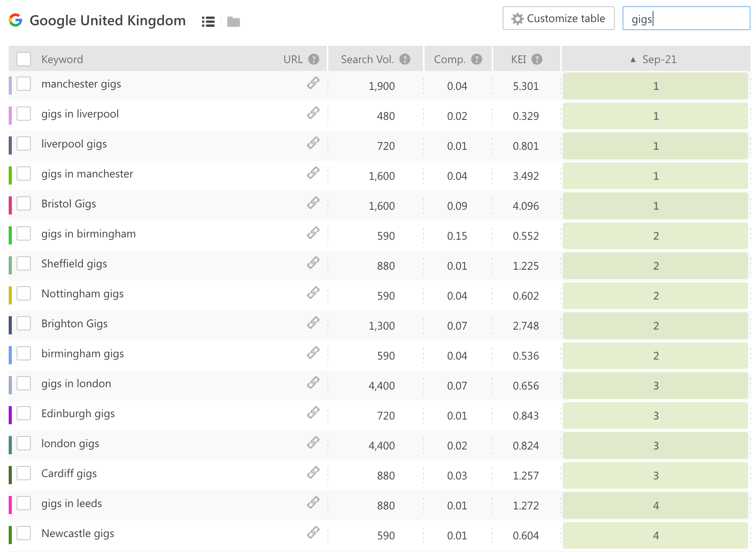Click the Edinburgh gigs keyword
Image resolution: width=756 pixels, height=552 pixels.
pyautogui.click(x=78, y=414)
